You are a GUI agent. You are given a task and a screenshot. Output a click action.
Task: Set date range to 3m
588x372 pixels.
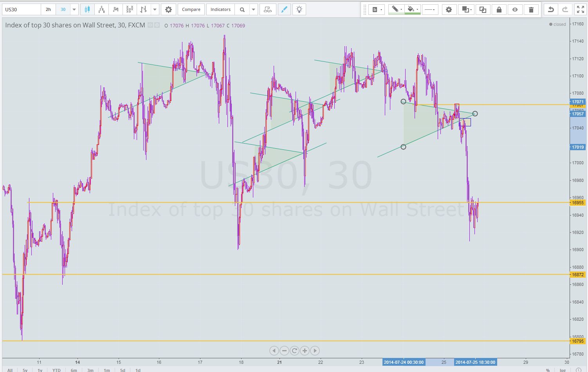(90, 370)
